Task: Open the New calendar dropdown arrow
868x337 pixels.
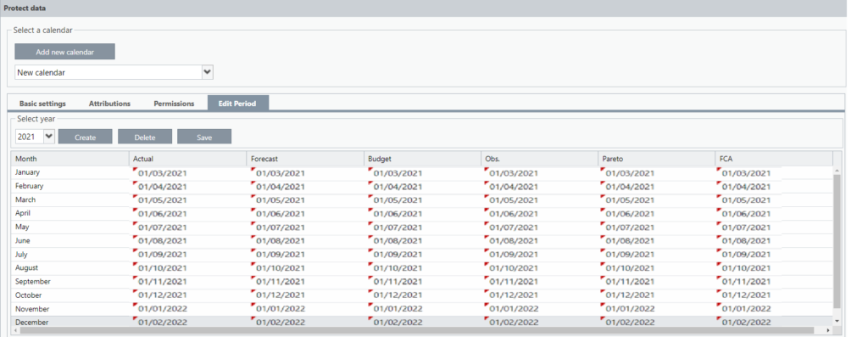Action: [207, 72]
